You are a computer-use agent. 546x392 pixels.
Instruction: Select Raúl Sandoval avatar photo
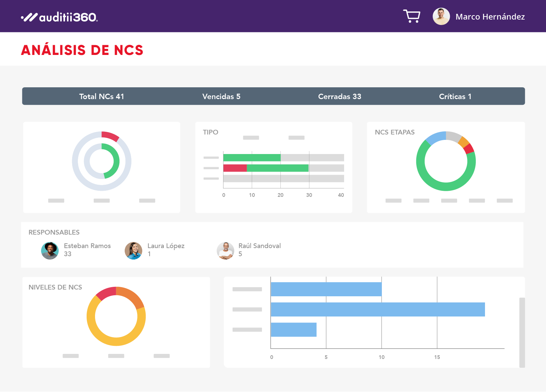[x=225, y=251]
